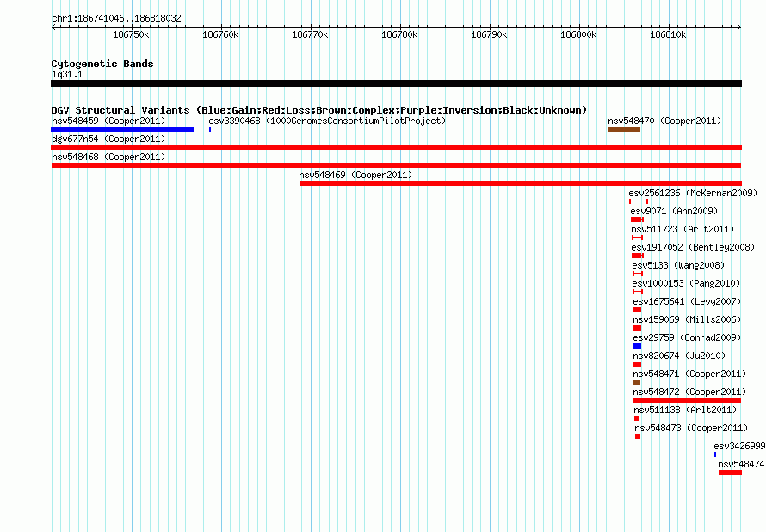Click the chr1:186741046..186818032 coordinates label
766x532 pixels.
116,18
